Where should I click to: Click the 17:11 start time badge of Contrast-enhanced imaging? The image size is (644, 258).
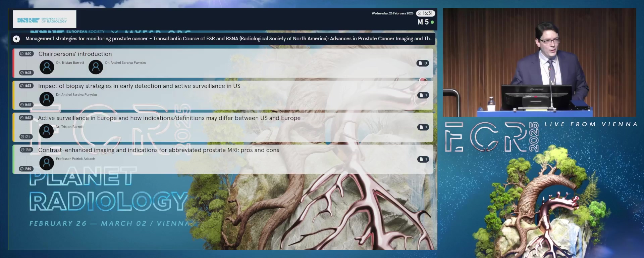point(26,150)
